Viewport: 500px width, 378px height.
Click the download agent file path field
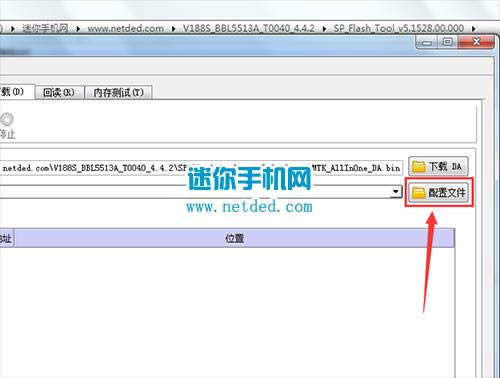point(201,168)
